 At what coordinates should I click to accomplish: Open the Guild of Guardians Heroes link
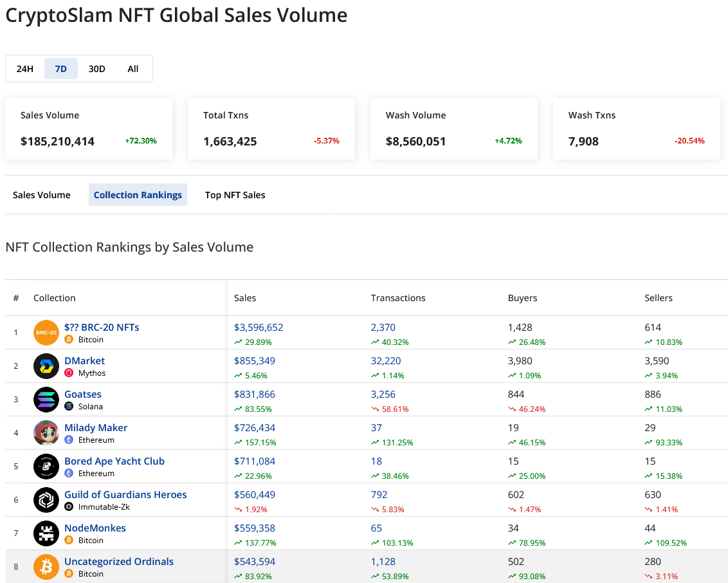click(x=125, y=494)
